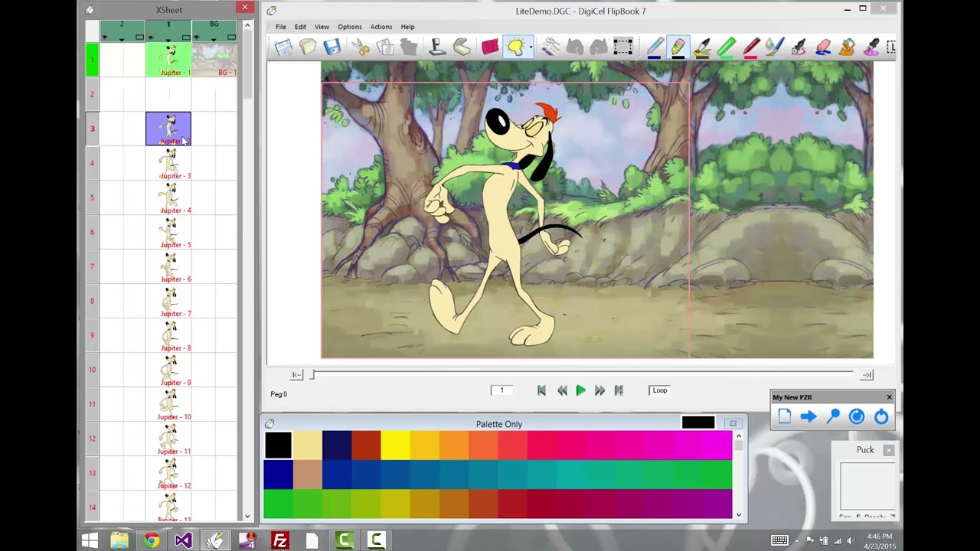The image size is (980, 551).
Task: Select the red pencil tool
Action: [x=750, y=47]
